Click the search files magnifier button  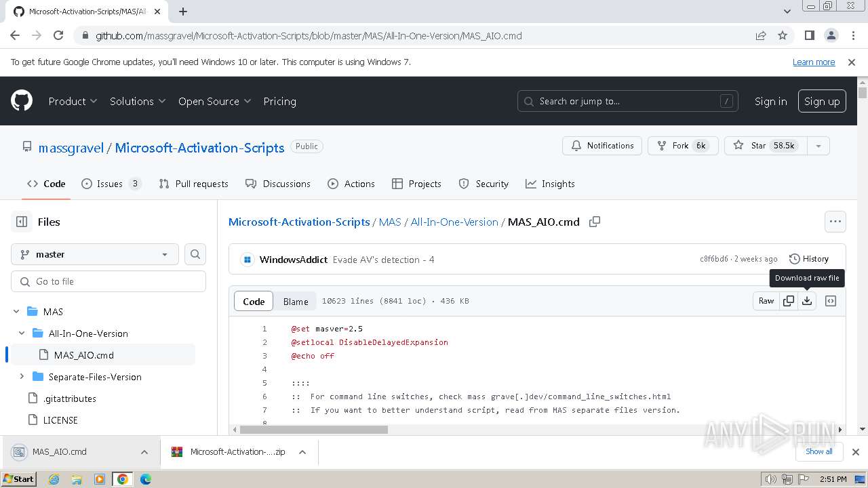click(195, 254)
